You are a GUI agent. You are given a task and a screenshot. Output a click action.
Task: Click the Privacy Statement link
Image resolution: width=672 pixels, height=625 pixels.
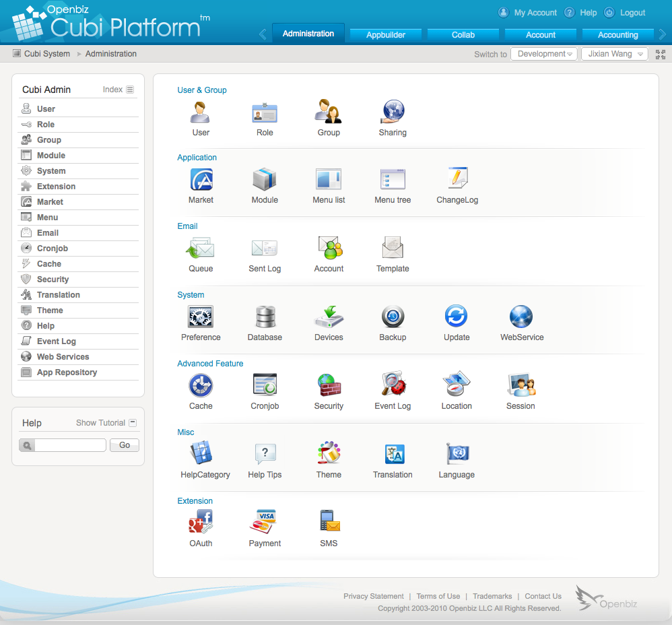pos(373,596)
